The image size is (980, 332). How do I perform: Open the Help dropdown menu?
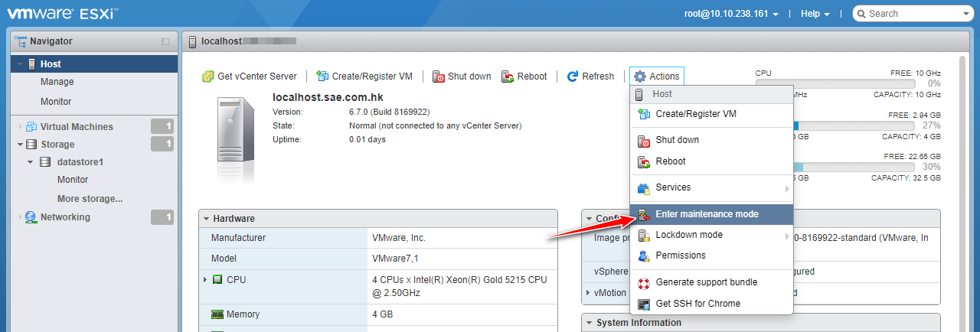point(815,14)
